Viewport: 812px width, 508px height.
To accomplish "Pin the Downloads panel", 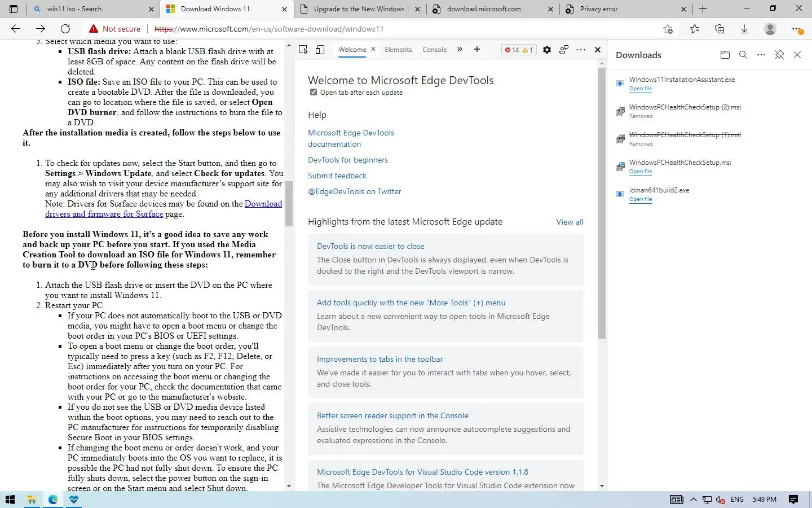I will pyautogui.click(x=779, y=55).
